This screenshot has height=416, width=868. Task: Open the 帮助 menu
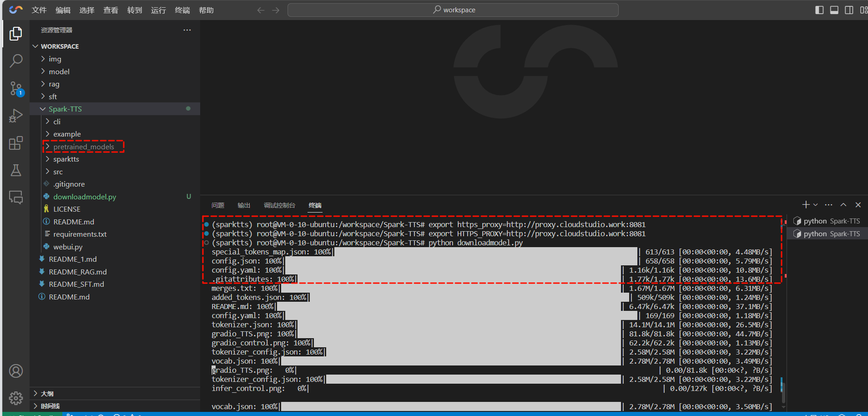point(206,10)
